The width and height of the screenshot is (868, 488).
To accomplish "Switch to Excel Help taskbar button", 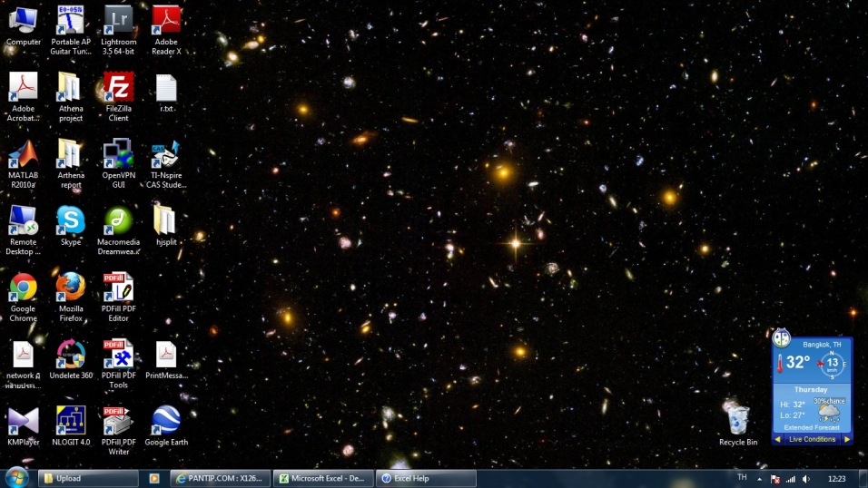I will coord(426,479).
